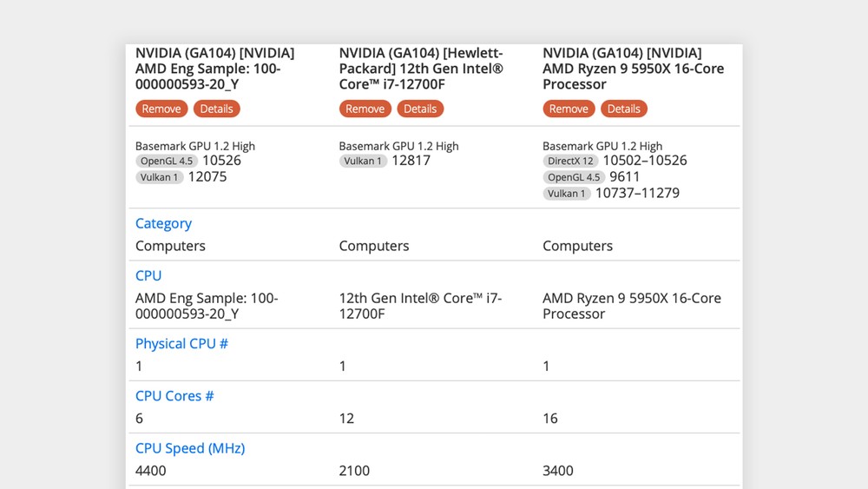Open the CPU Speed (MHz) link
Image resolution: width=868 pixels, height=489 pixels.
[190, 448]
